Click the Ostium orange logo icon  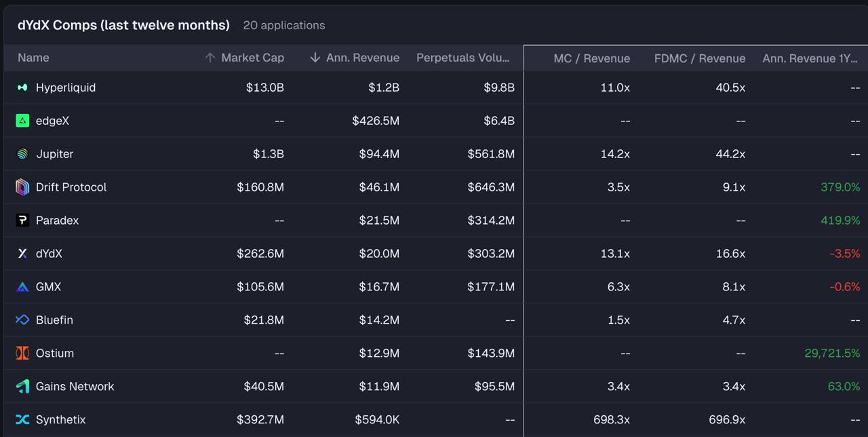click(x=22, y=354)
